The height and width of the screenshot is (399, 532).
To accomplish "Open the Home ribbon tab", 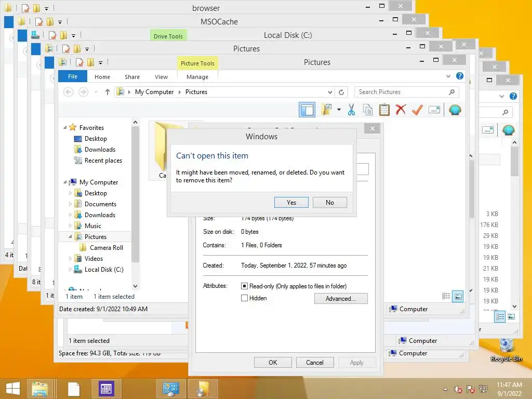I will coord(102,77).
